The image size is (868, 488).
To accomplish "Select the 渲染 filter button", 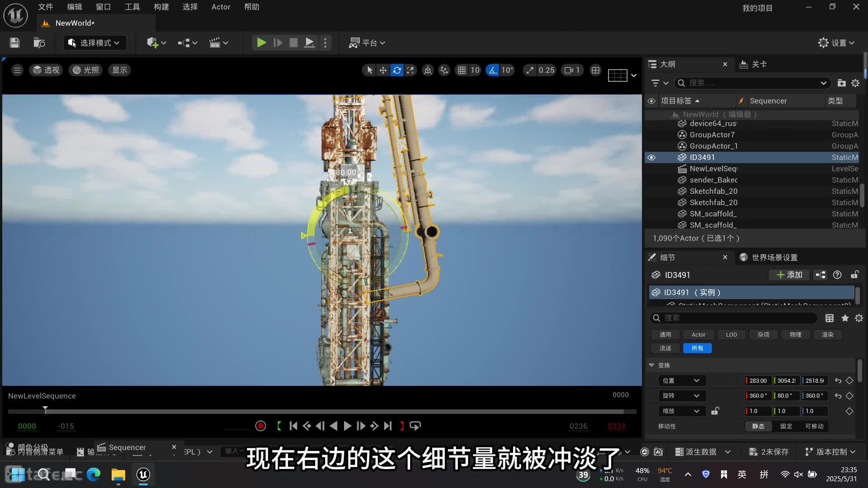I will pos(828,335).
